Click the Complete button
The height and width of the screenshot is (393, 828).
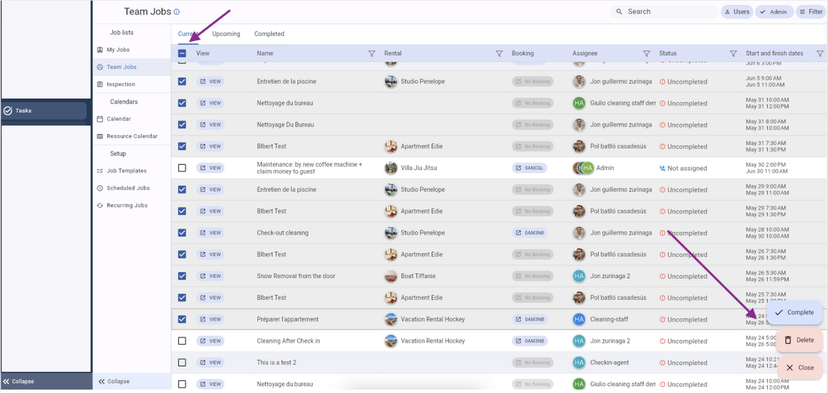point(794,313)
